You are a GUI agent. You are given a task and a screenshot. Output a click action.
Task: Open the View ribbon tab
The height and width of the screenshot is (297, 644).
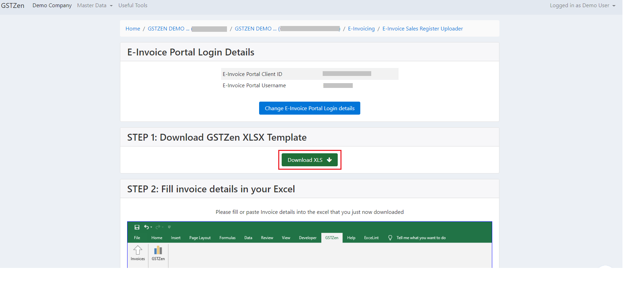tap(286, 238)
